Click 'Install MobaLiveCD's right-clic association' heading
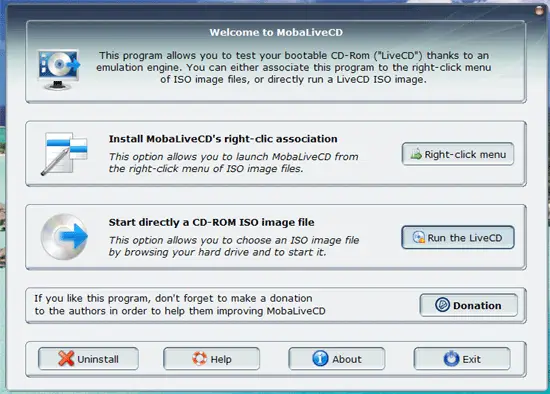The width and height of the screenshot is (550, 394). [x=223, y=139]
